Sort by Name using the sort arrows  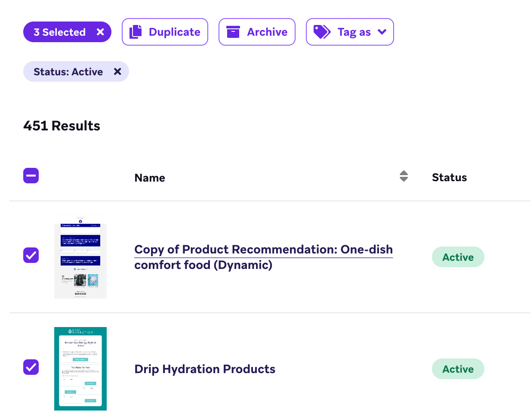(404, 176)
